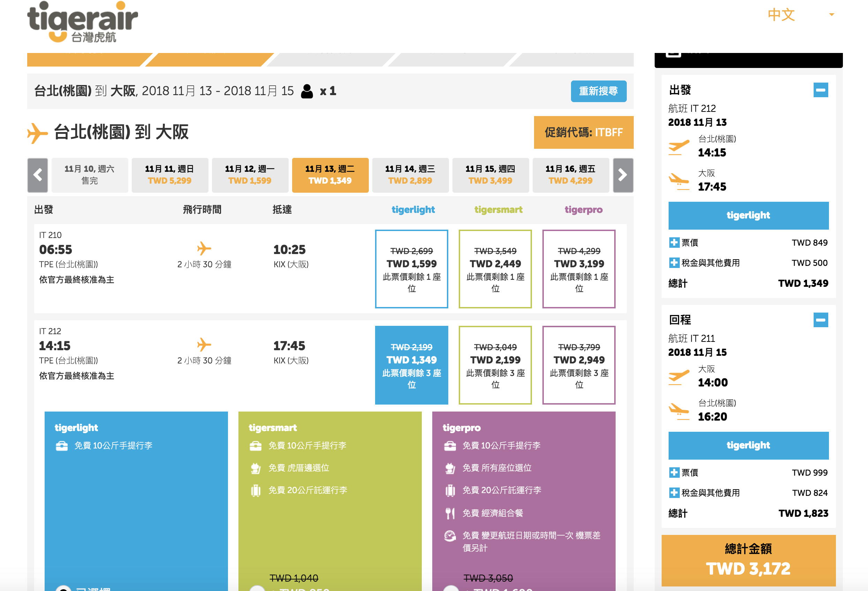Image resolution: width=868 pixels, height=591 pixels.
Task: Click the flight change icon in the tigerpro card
Action: [450, 536]
